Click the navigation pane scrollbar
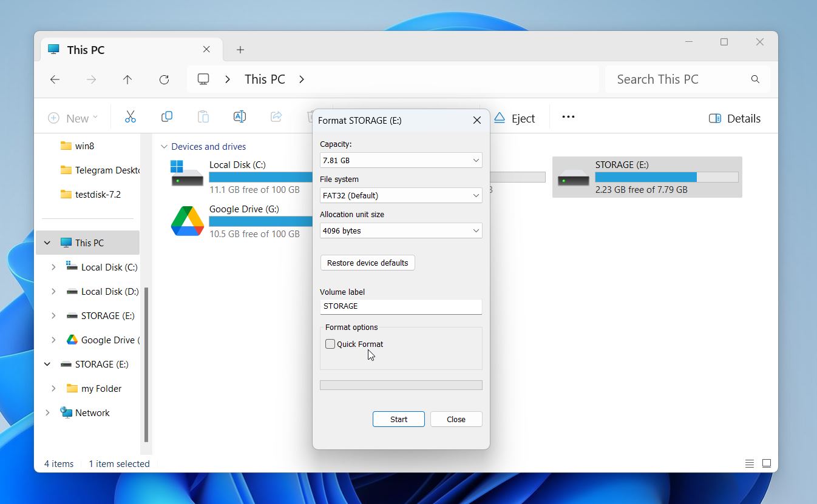817x504 pixels. point(146,364)
